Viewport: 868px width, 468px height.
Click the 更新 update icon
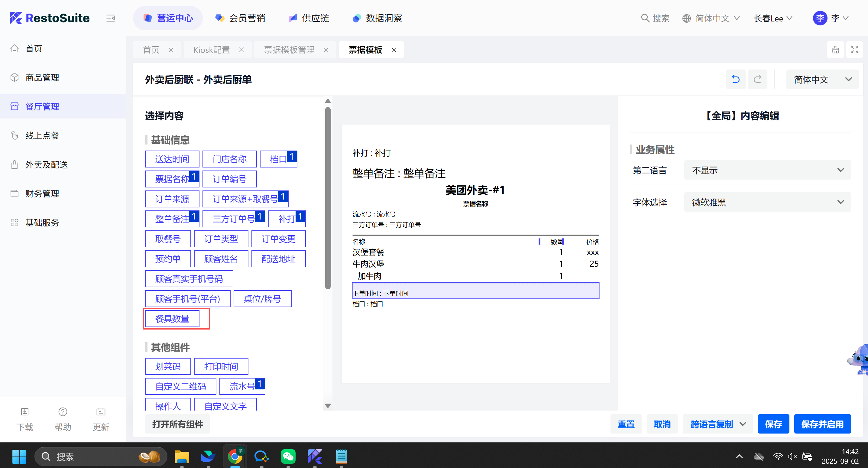(x=101, y=412)
